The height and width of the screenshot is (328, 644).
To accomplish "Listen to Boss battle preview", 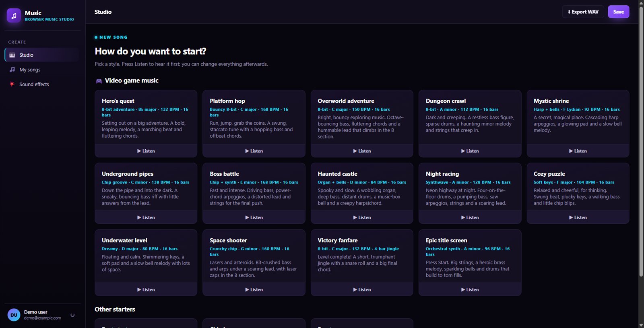I will (x=254, y=217).
